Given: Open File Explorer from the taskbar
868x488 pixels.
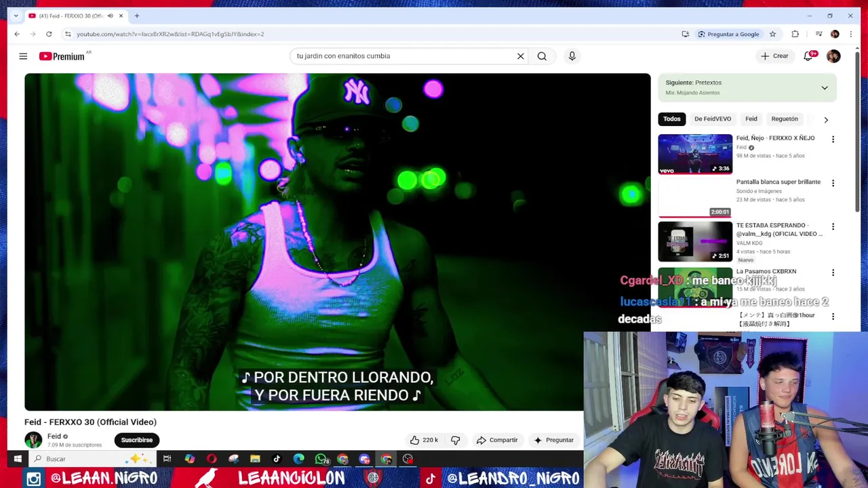Looking at the screenshot, I should pyautogui.click(x=255, y=459).
